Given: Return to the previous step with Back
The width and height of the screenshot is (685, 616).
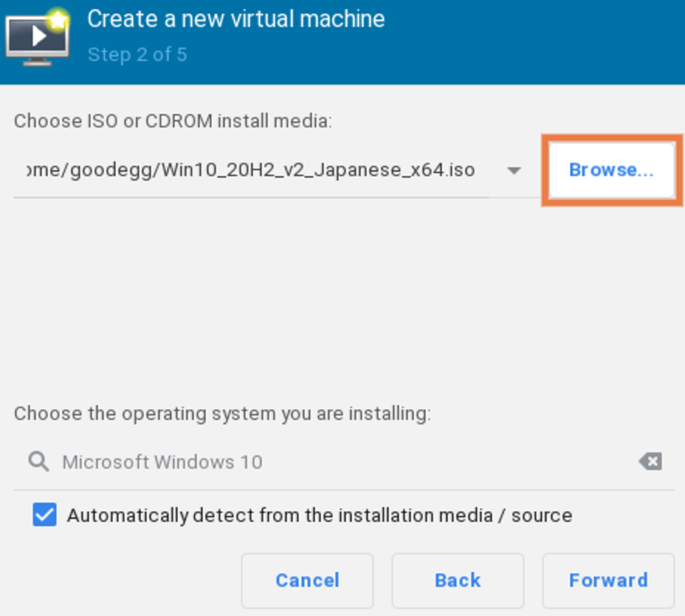Looking at the screenshot, I should click(x=458, y=581).
